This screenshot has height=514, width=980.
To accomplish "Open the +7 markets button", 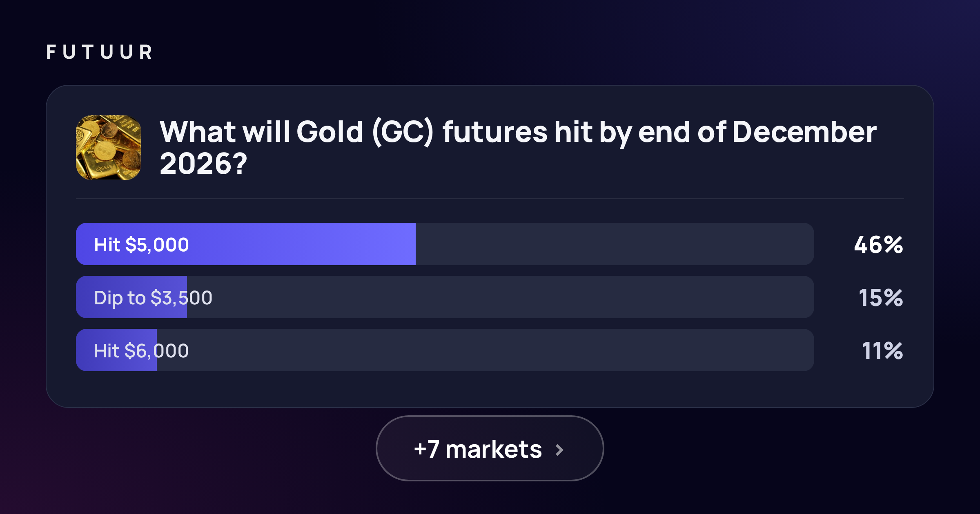I will click(x=490, y=448).
